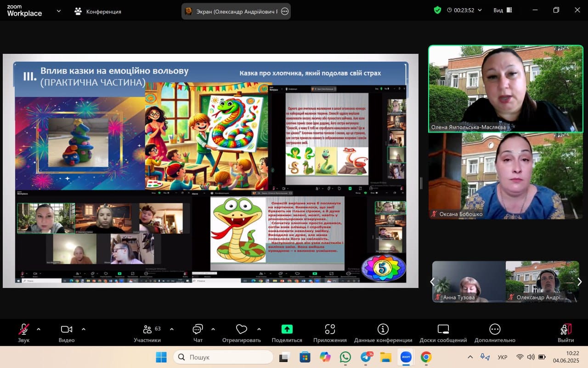Image resolution: width=588 pixels, height=368 pixels.
Task: Click the green security shield icon
Action: tap(437, 10)
